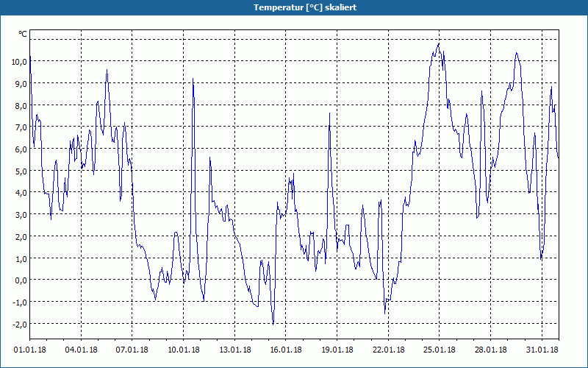Click the y-axis label '10,0'
The height and width of the screenshot is (368, 588).
19,62
